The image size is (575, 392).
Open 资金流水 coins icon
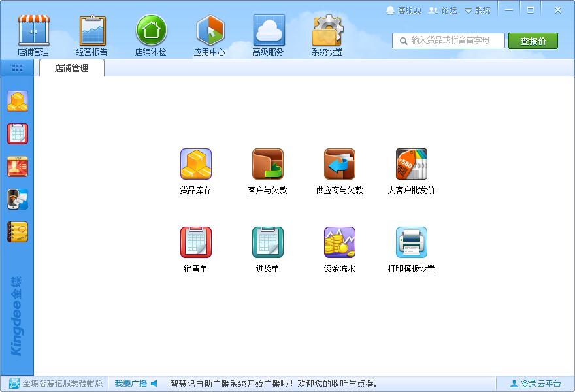point(339,243)
